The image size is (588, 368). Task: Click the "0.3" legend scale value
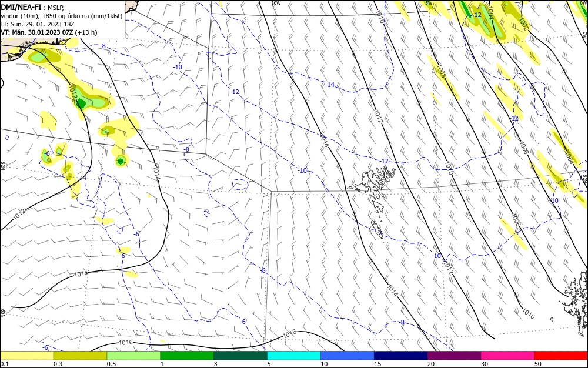tap(58, 364)
